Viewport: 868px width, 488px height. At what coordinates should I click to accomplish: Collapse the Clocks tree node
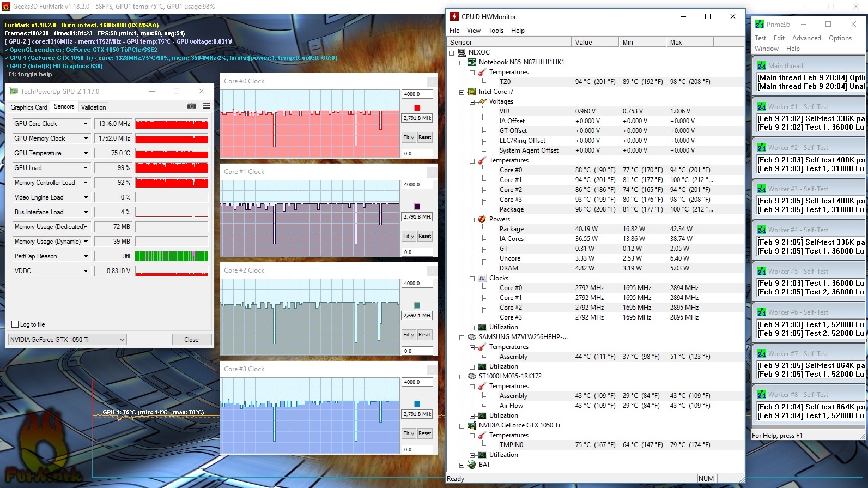point(472,279)
